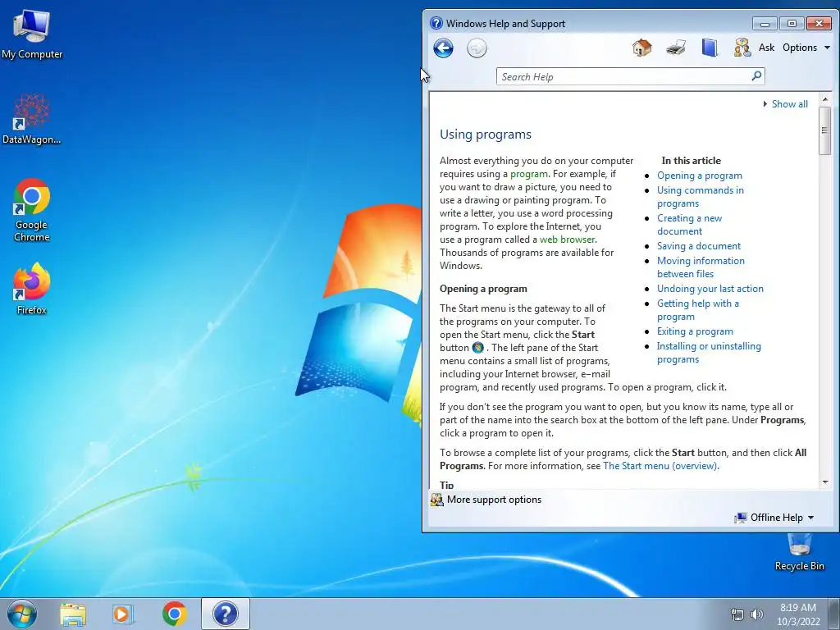Viewport: 840px width, 630px height.
Task: Click inside the Search Help field
Action: click(x=624, y=76)
